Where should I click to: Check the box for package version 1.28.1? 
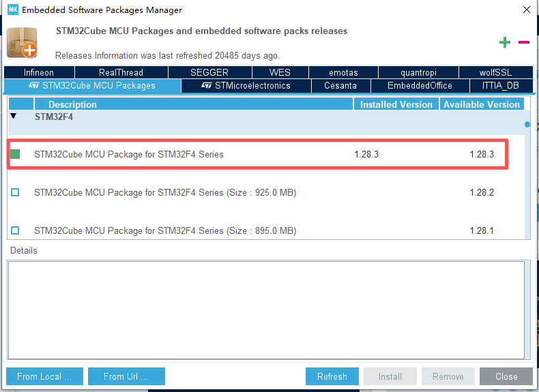click(x=15, y=230)
